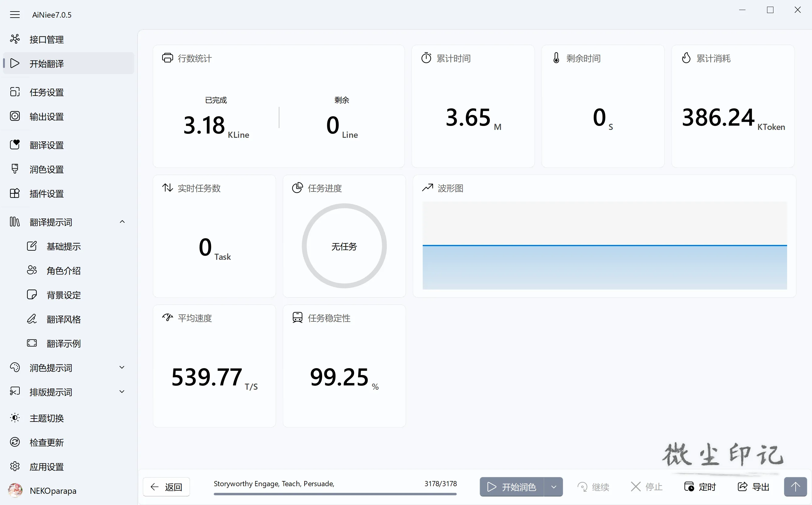
Task: Open 润色设置 polish settings
Action: (69, 169)
